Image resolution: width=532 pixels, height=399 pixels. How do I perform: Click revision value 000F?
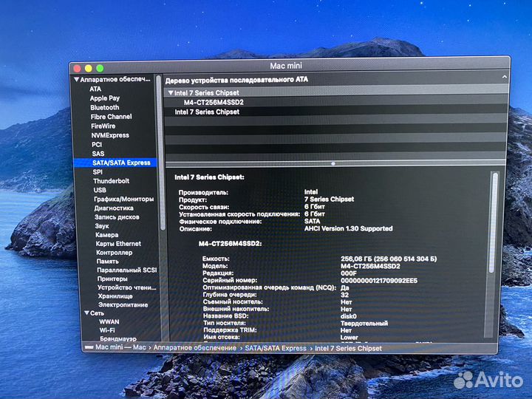(349, 273)
